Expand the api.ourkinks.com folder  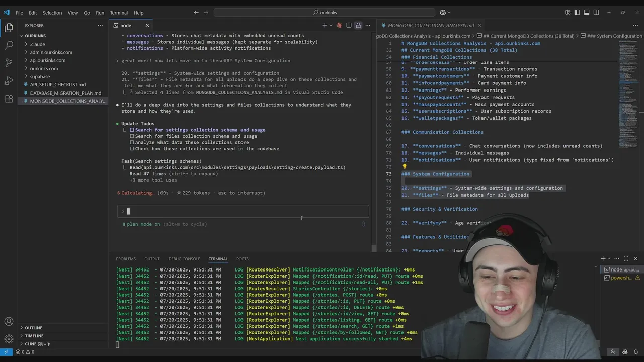(x=27, y=60)
